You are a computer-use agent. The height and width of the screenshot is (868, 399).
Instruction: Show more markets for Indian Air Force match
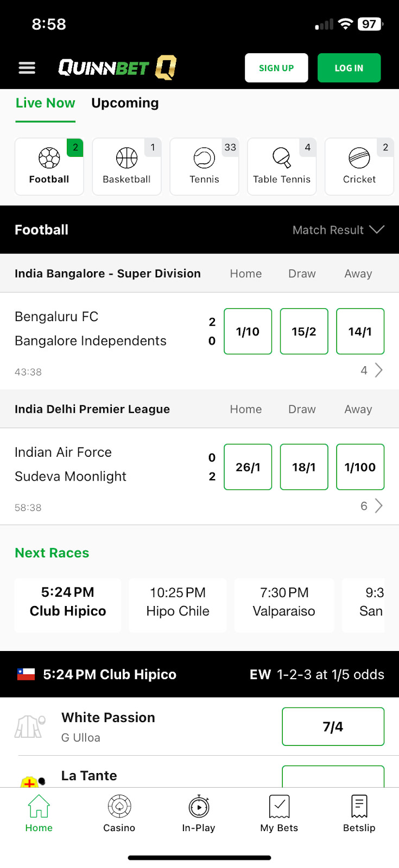tap(372, 506)
